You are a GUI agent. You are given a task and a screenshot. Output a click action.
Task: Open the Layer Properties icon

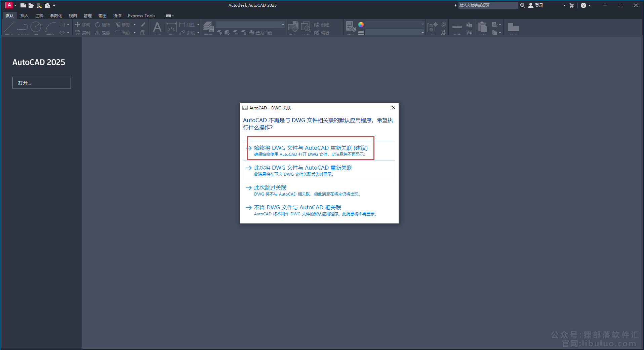click(x=208, y=27)
